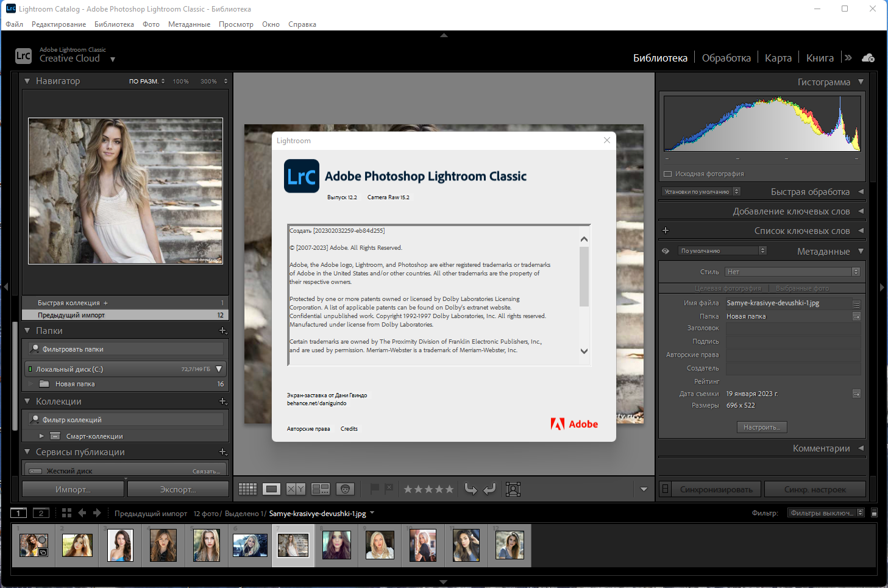
Task: Toggle filter switch at filmstrip right end
Action: 875,513
